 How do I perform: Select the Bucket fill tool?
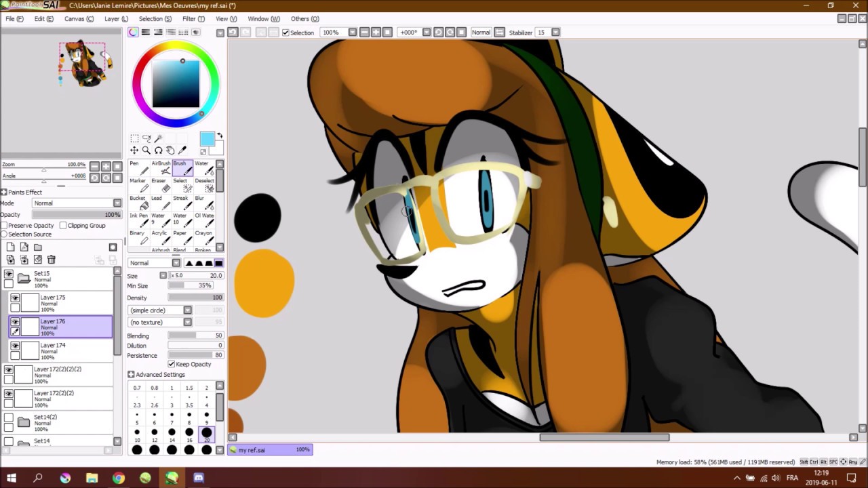click(138, 203)
